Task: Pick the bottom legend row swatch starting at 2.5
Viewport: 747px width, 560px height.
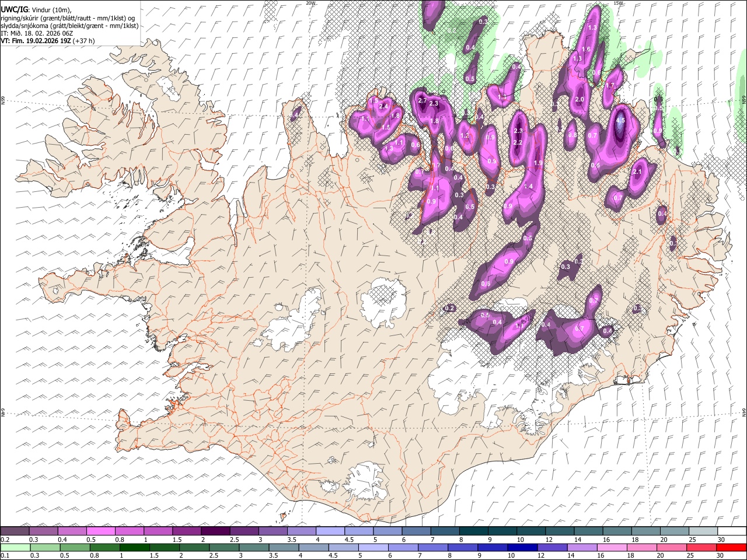Action: tap(225, 548)
